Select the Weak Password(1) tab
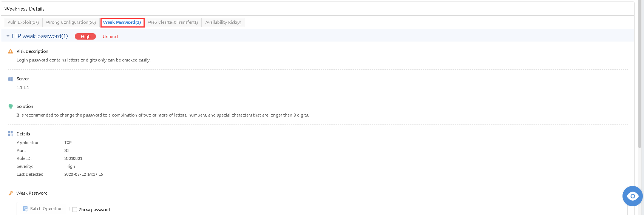This screenshot has height=215, width=644. coord(122,22)
